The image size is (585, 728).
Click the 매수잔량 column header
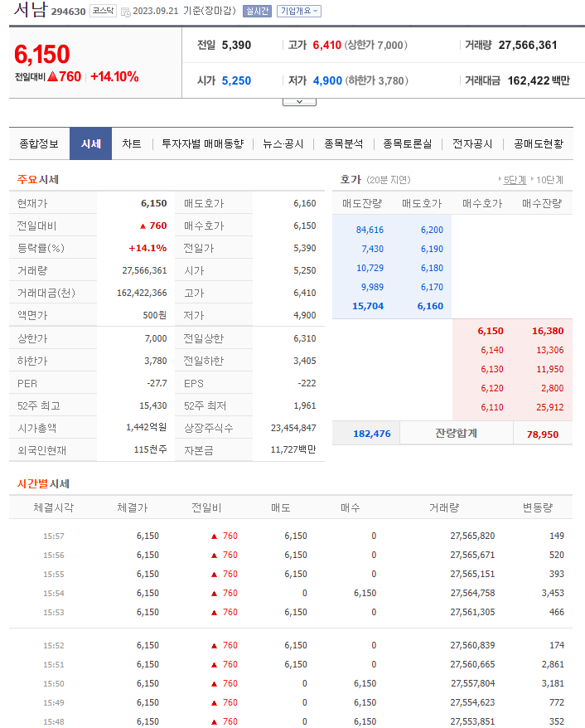click(x=541, y=203)
